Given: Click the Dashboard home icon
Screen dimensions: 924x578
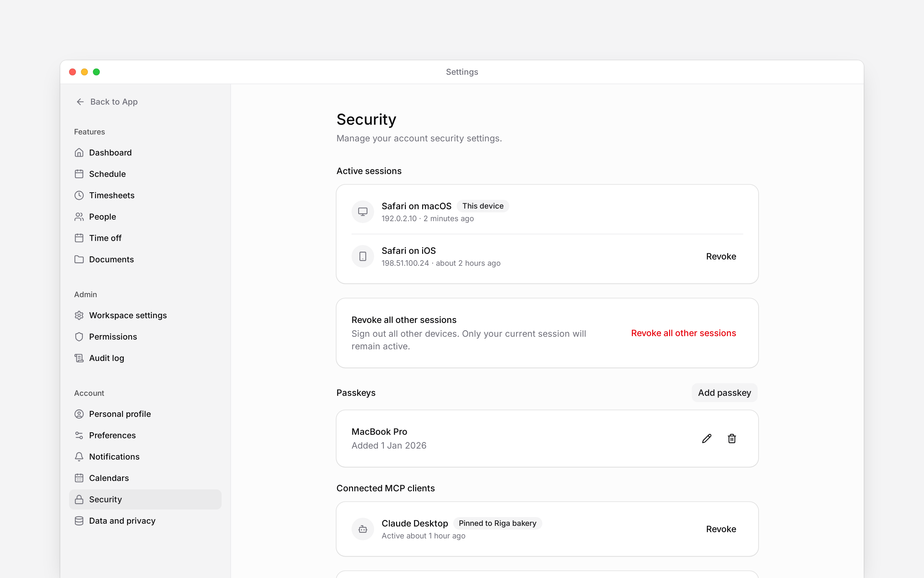Looking at the screenshot, I should point(79,153).
